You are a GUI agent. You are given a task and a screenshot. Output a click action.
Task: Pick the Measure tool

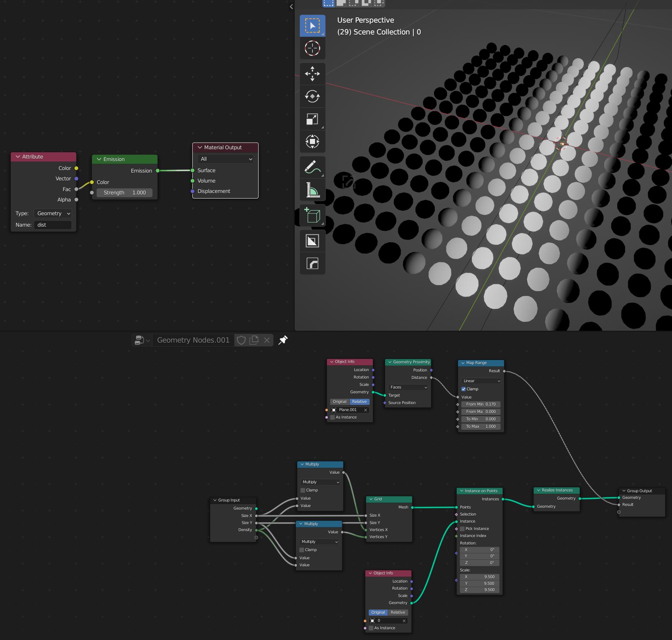312,190
